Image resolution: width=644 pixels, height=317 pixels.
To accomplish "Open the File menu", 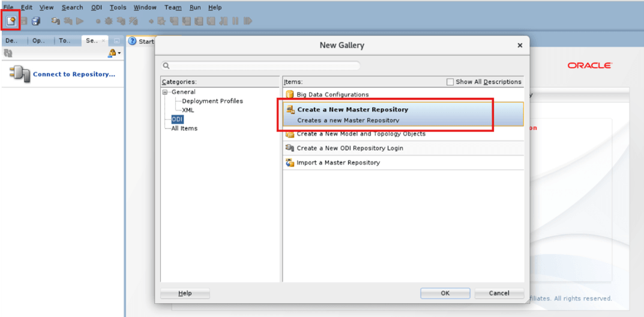I will [8, 7].
